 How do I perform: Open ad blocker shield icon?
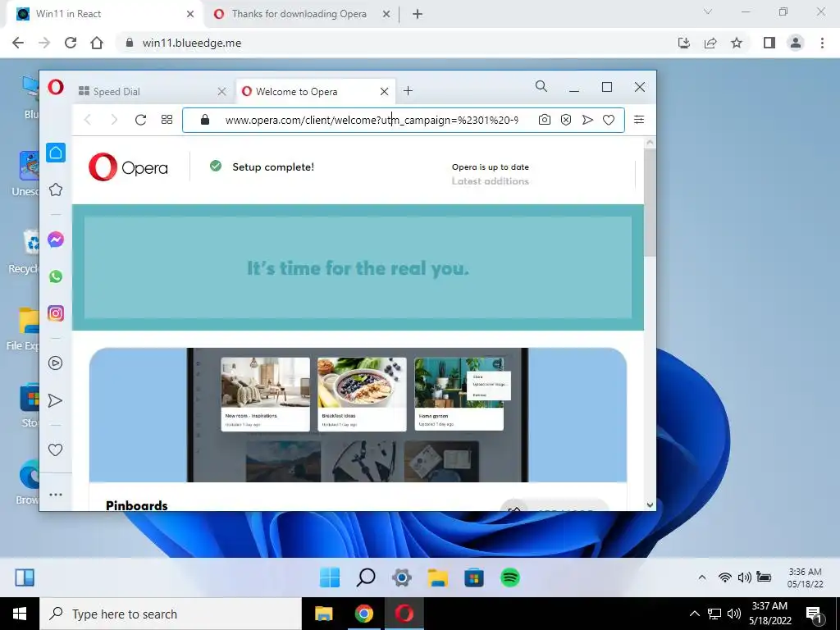566,120
